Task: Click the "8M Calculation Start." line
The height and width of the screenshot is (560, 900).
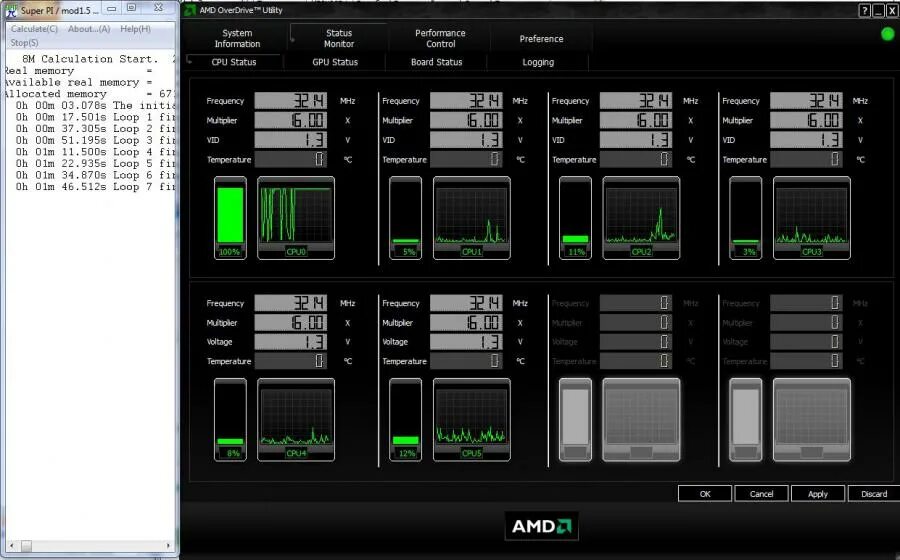Action: [x=91, y=59]
